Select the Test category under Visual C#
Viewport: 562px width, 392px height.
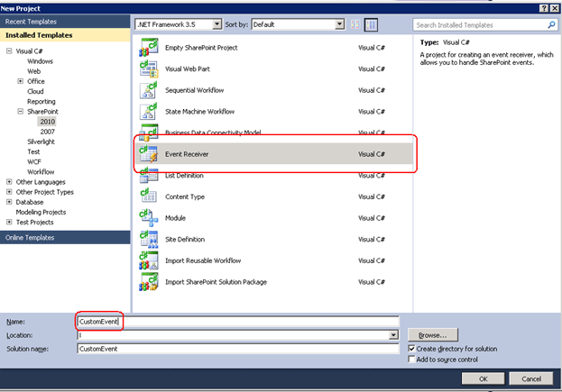[x=33, y=151]
